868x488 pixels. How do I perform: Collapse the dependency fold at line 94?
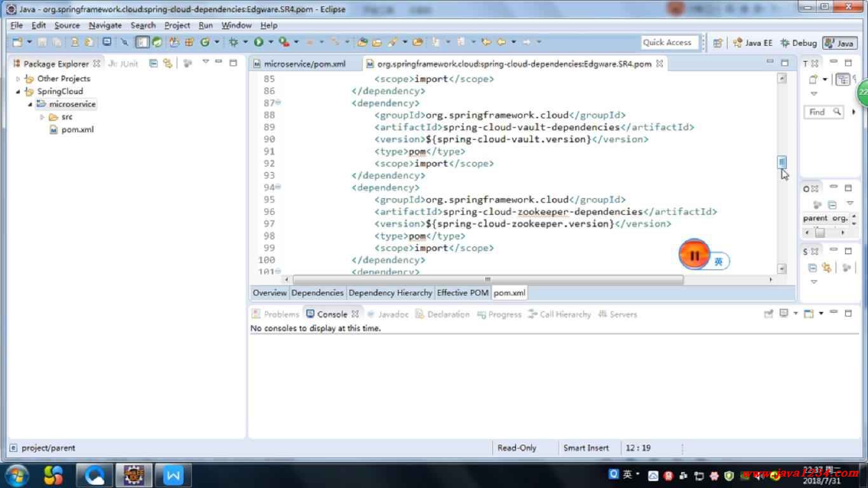(x=278, y=187)
